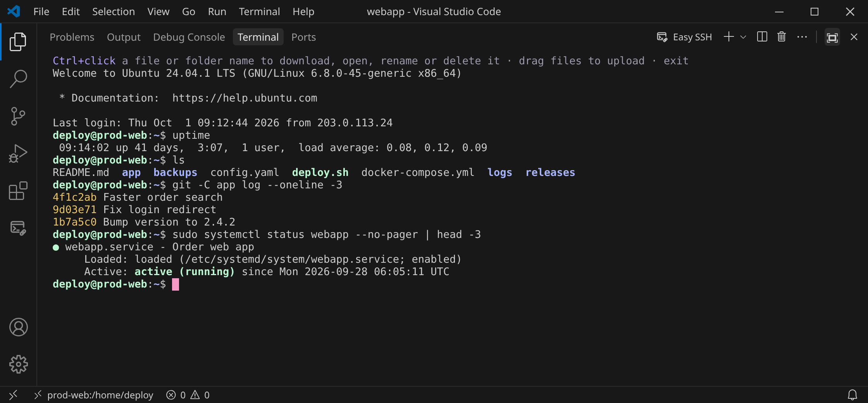
Task: Click docker-compose.yml in ls output
Action: [418, 172]
